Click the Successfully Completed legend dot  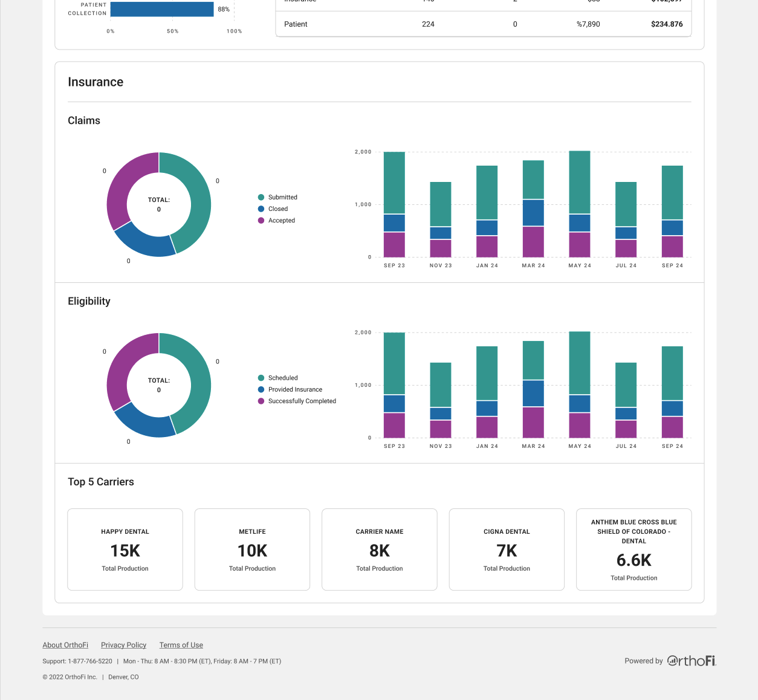coord(261,401)
